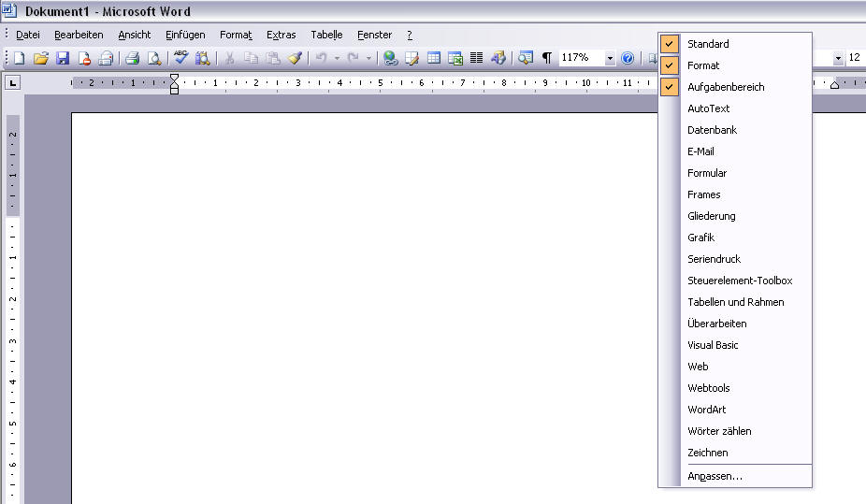The image size is (866, 504).
Task: Run the ABC spelling and grammar check
Action: pyautogui.click(x=180, y=57)
